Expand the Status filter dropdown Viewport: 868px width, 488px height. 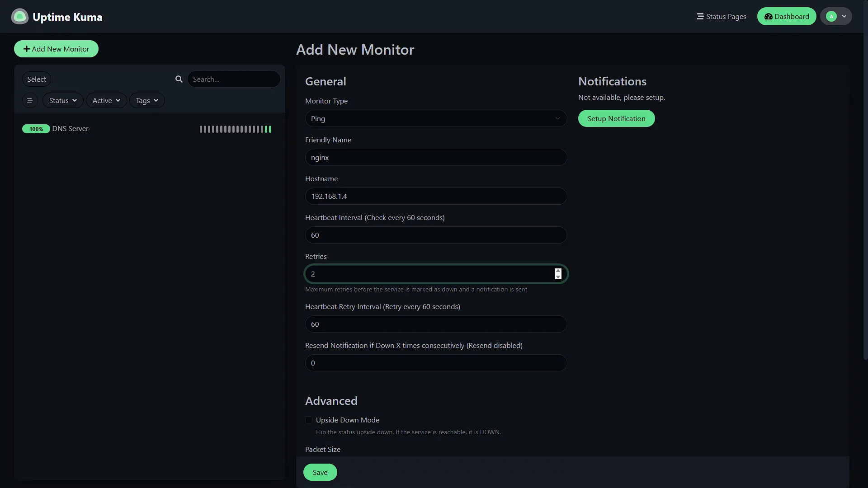click(63, 100)
